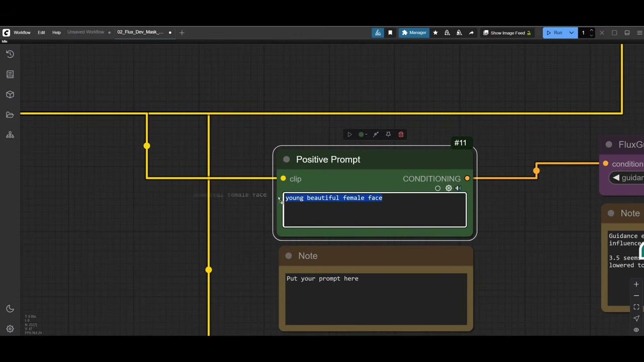
Task: Cancel current run with X icon
Action: pyautogui.click(x=602, y=33)
